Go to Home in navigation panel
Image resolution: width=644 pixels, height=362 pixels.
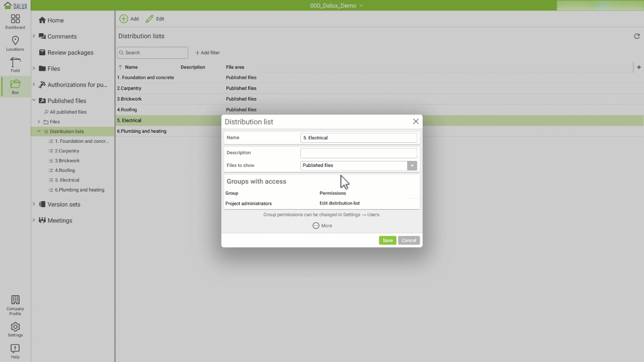pos(55,21)
